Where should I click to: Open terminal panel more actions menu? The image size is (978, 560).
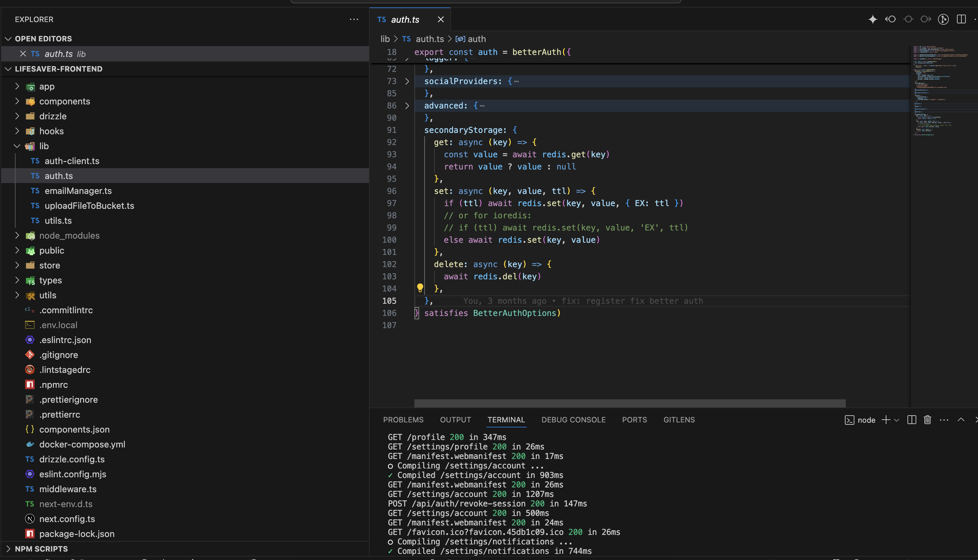pos(944,420)
